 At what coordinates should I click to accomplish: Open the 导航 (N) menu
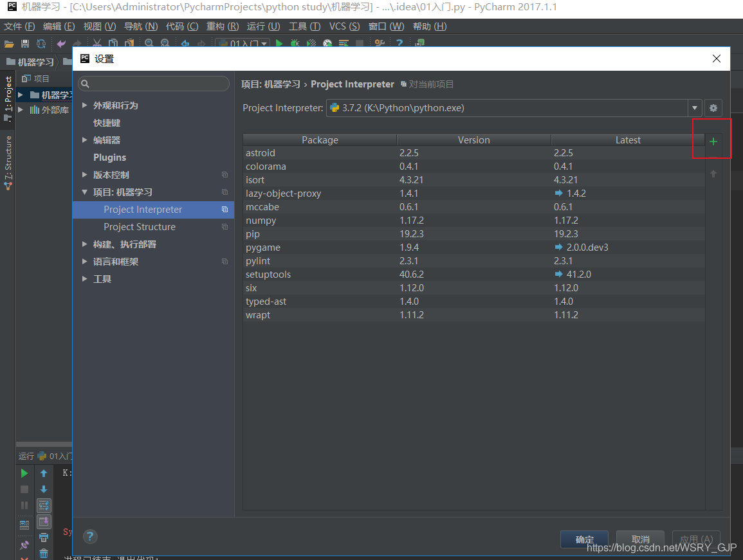[x=141, y=26]
